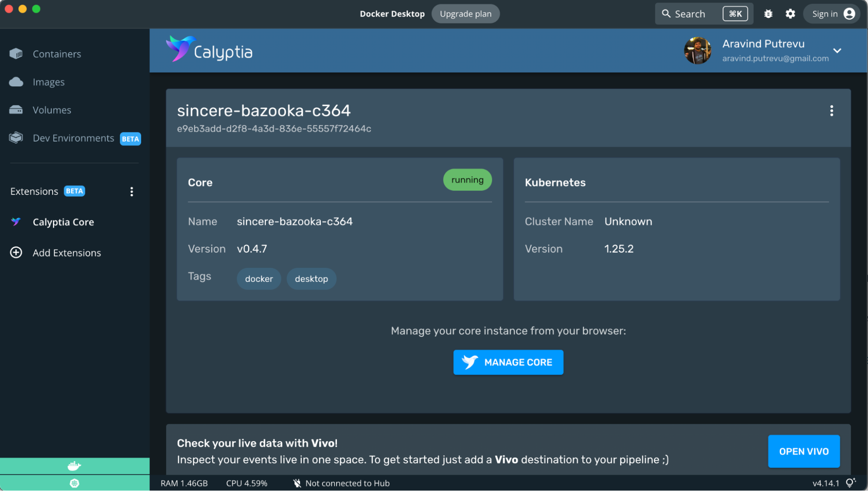This screenshot has width=868, height=491.
Task: Select the Calyptia Core menu item
Action: point(63,222)
